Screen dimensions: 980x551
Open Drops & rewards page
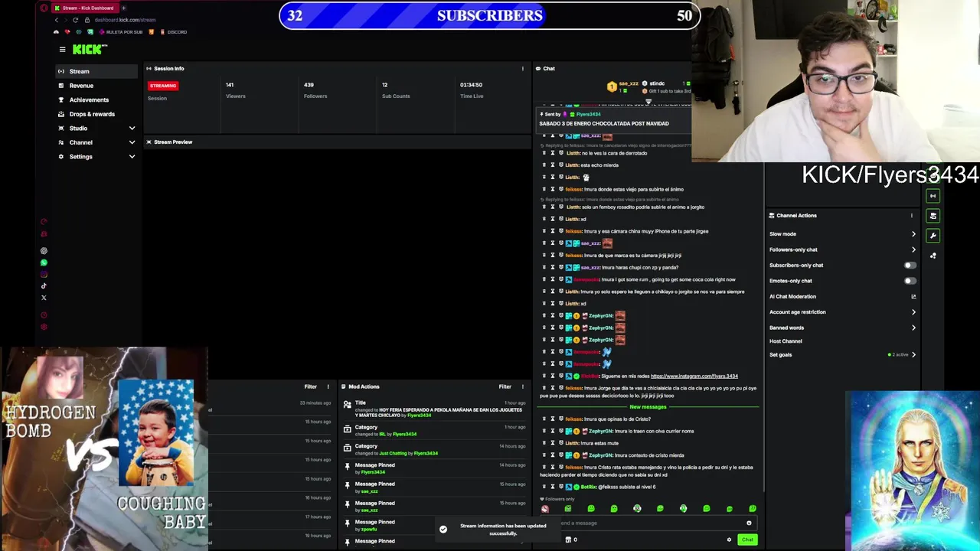coord(96,114)
